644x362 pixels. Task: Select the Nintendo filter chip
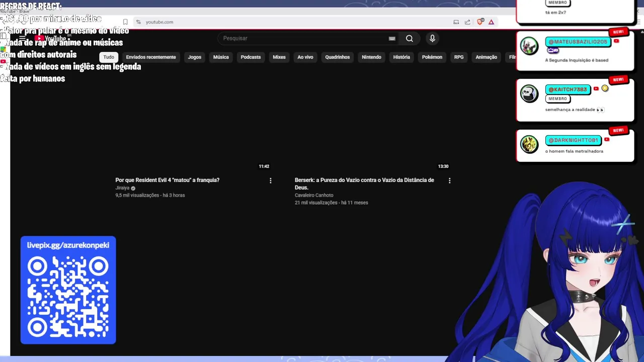(371, 57)
